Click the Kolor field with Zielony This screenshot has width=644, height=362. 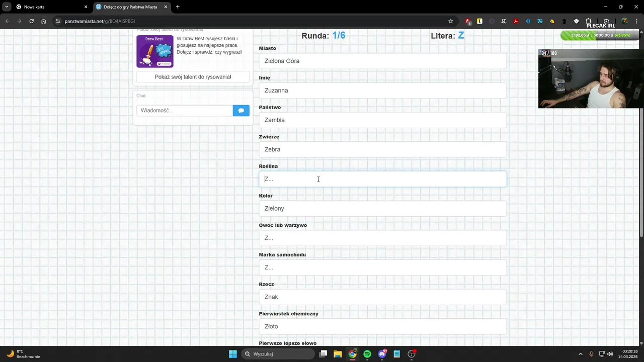tap(382, 209)
